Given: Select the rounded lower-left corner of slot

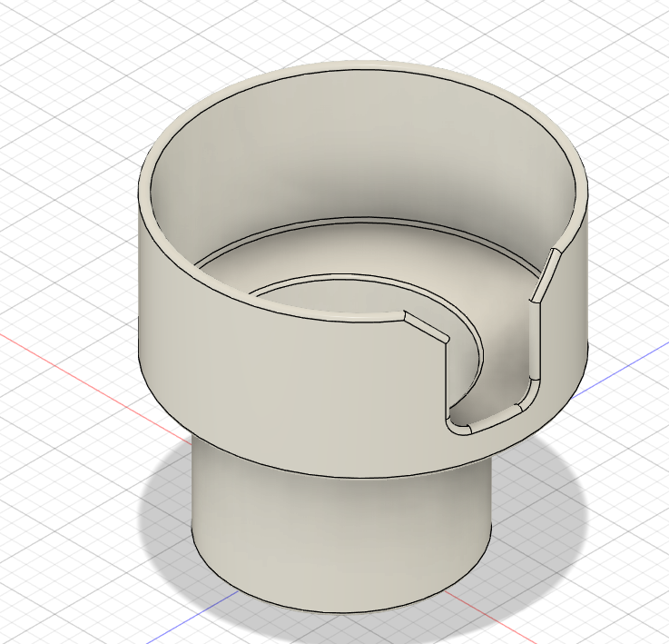Looking at the screenshot, I should (457, 428).
